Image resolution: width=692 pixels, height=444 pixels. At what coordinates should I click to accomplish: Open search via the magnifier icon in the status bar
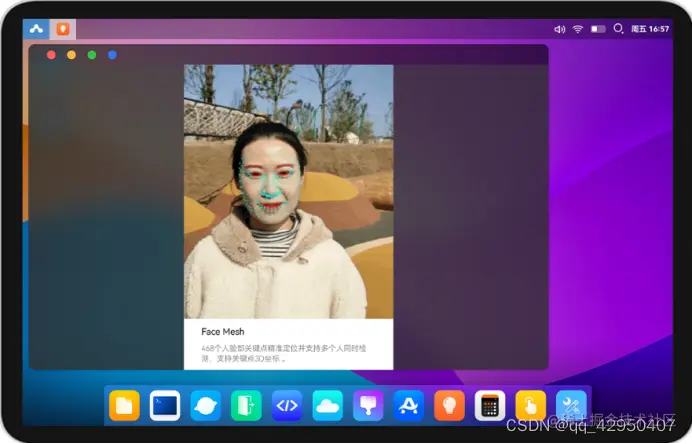tap(618, 29)
